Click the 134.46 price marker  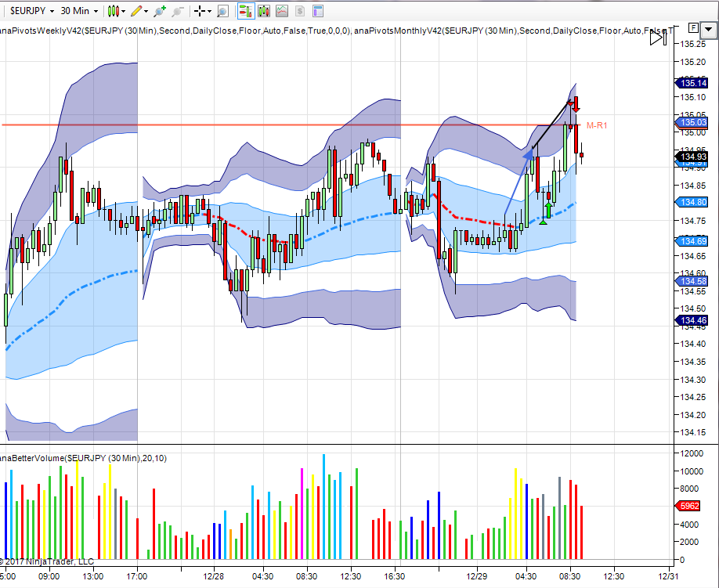[692, 320]
